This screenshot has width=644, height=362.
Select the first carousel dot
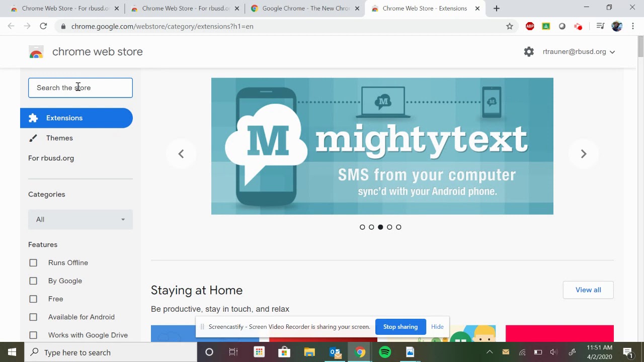pyautogui.click(x=362, y=227)
